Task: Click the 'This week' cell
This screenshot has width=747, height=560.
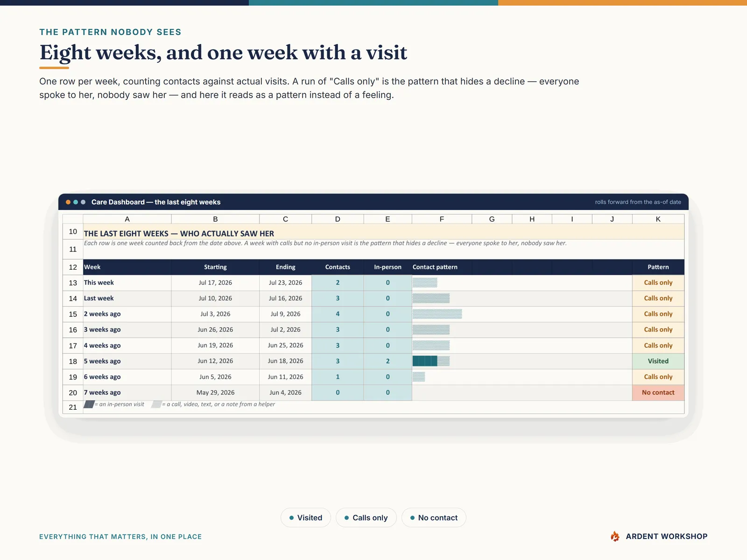Action: [x=127, y=283]
